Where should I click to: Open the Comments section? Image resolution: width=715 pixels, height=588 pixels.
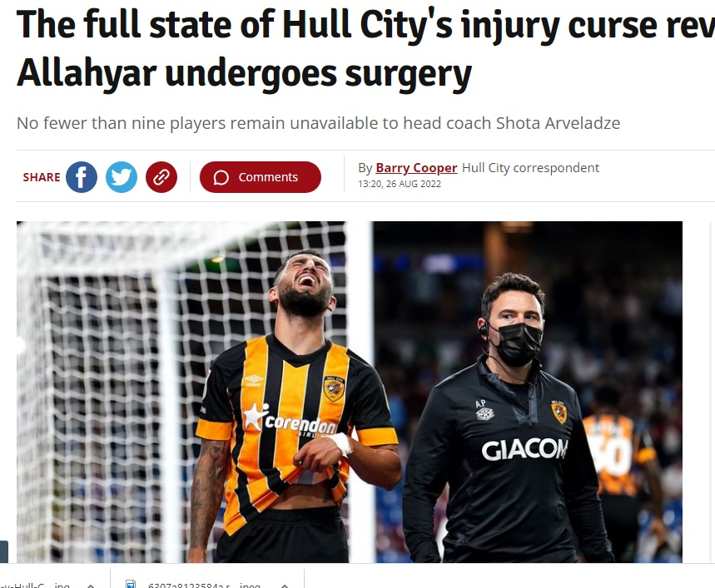click(260, 177)
